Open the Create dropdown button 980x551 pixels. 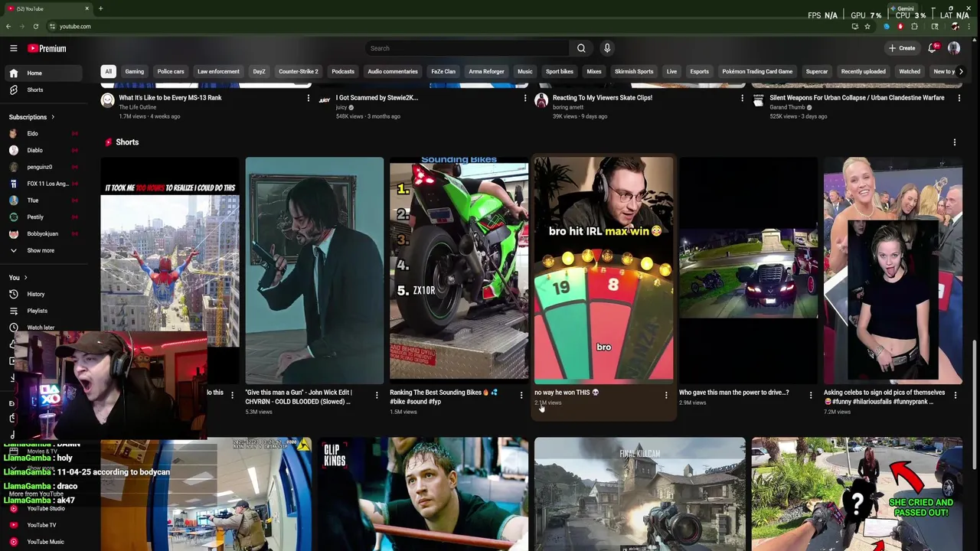(902, 48)
